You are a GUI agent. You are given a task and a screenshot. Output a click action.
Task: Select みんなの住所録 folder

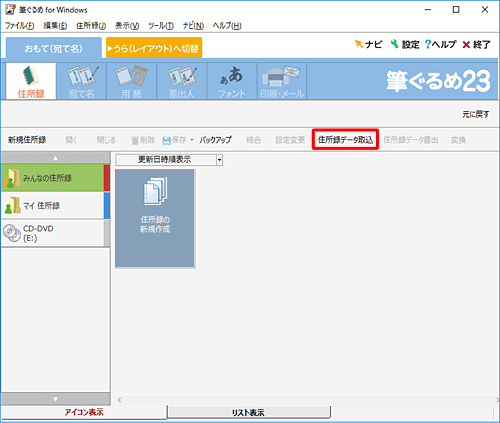pyautogui.click(x=55, y=178)
